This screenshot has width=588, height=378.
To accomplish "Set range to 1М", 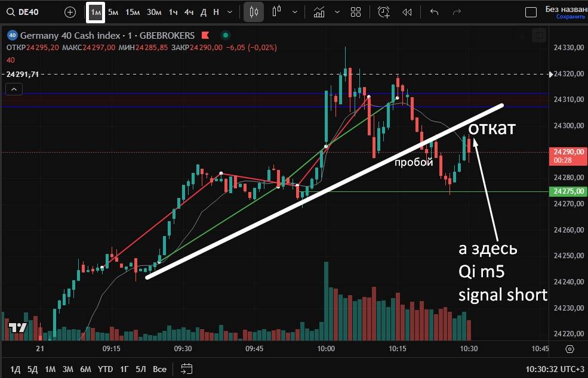I will (50, 370).
